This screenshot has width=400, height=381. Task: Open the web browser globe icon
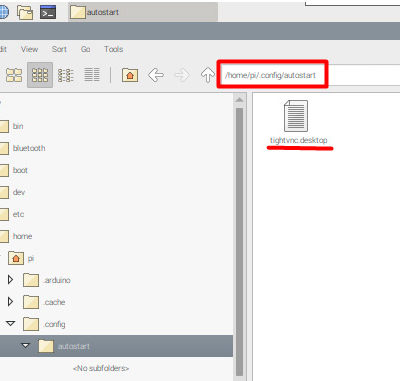click(4, 12)
